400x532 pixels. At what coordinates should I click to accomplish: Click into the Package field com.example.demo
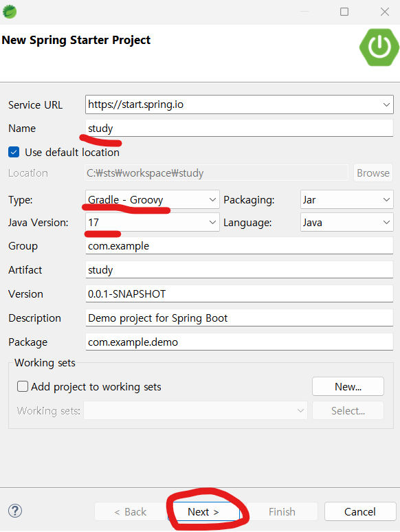point(239,342)
